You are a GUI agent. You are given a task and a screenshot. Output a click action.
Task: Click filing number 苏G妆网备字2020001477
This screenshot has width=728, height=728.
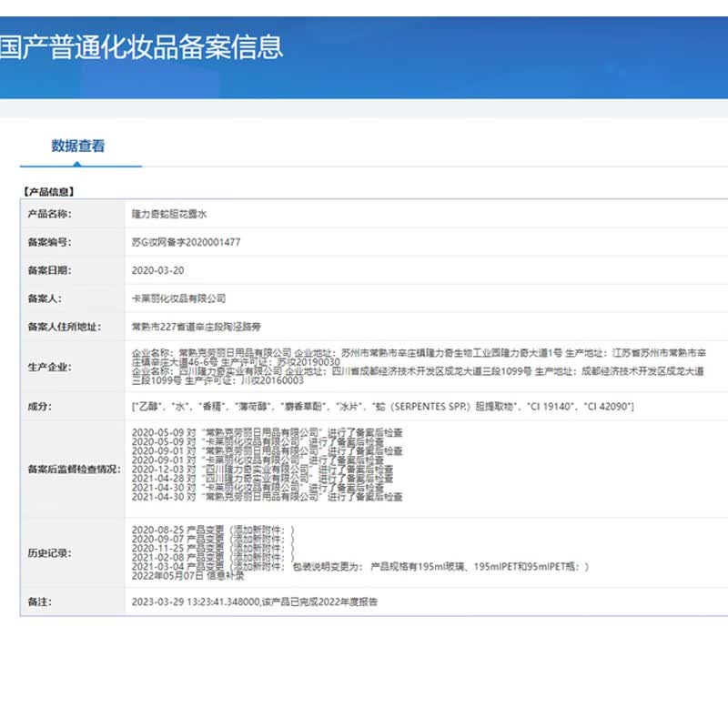(187, 242)
